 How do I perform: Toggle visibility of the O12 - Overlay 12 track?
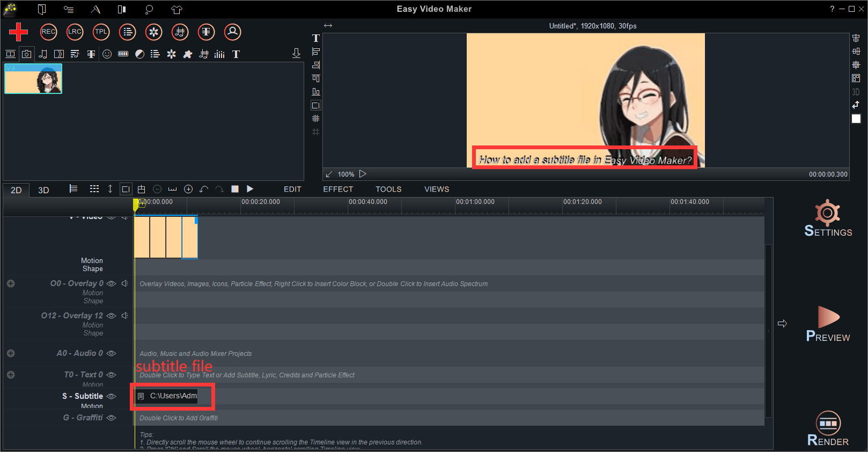click(x=111, y=316)
